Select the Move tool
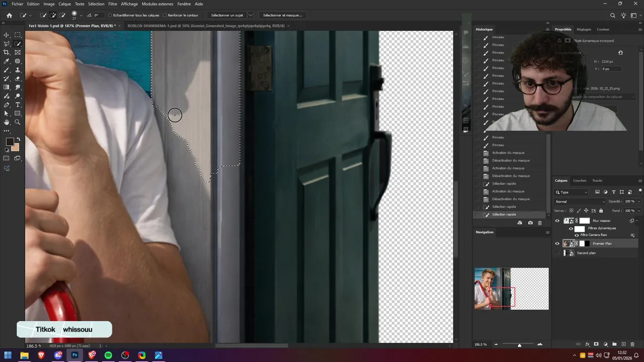The height and width of the screenshot is (362, 644). 7,35
